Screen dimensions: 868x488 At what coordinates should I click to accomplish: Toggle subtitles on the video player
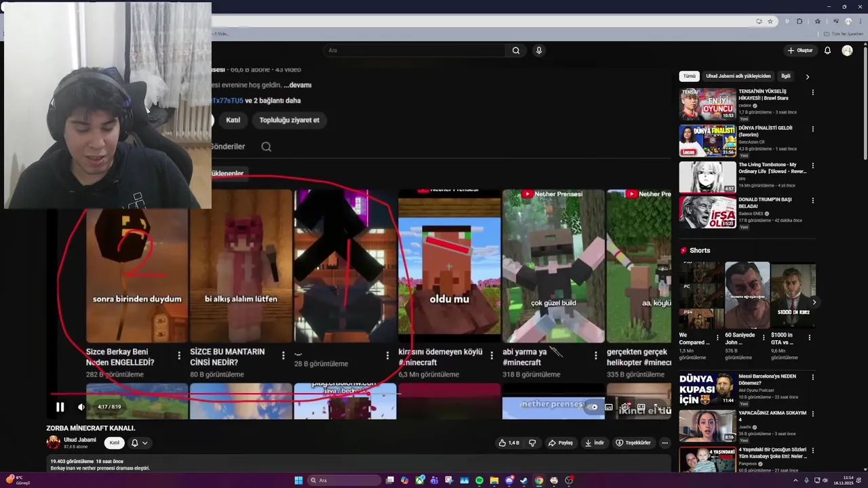click(x=609, y=407)
